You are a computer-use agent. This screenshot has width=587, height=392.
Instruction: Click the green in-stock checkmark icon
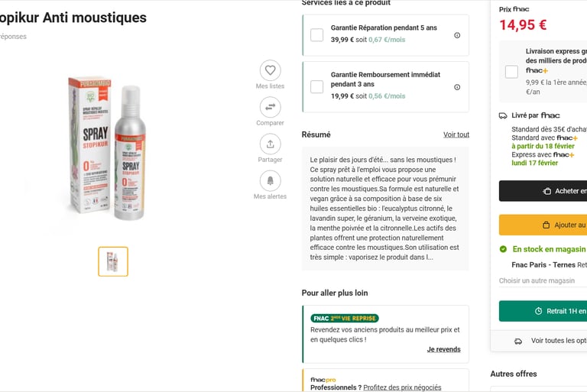(x=503, y=249)
